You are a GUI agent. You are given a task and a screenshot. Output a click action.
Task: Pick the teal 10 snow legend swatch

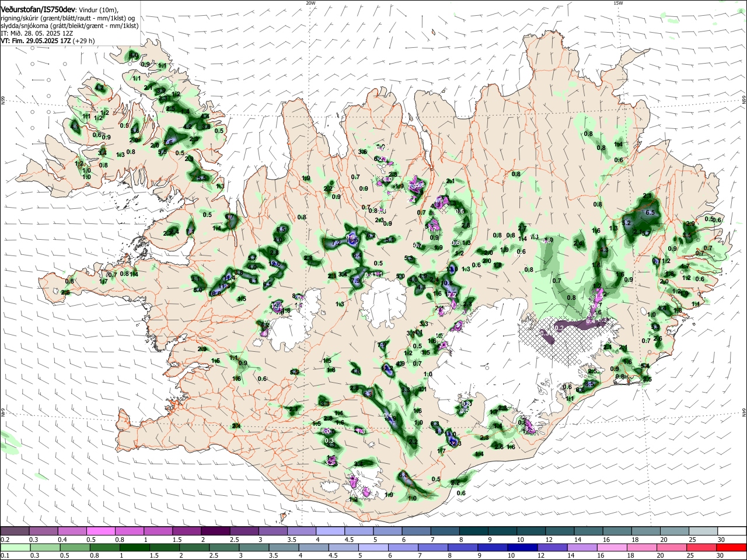pos(531,531)
